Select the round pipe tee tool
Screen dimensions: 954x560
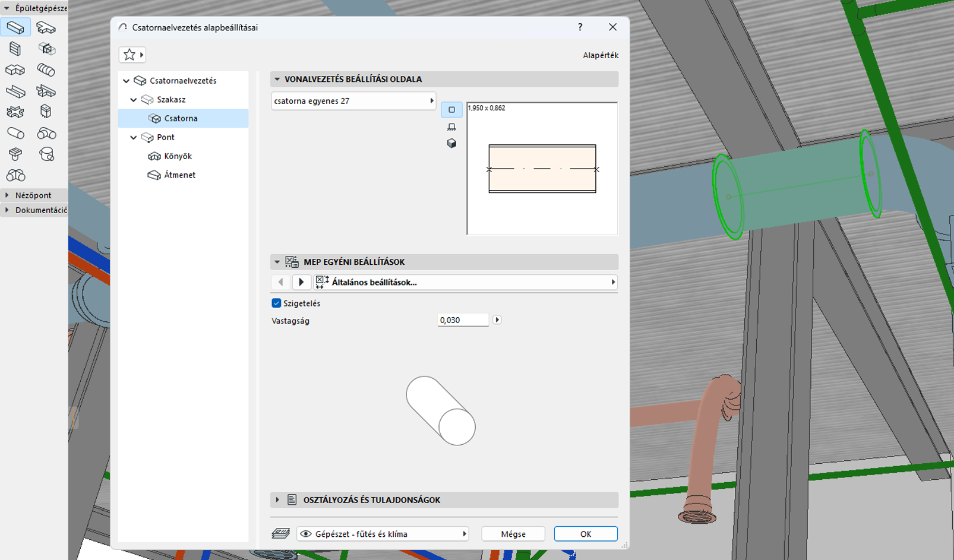[x=46, y=133]
